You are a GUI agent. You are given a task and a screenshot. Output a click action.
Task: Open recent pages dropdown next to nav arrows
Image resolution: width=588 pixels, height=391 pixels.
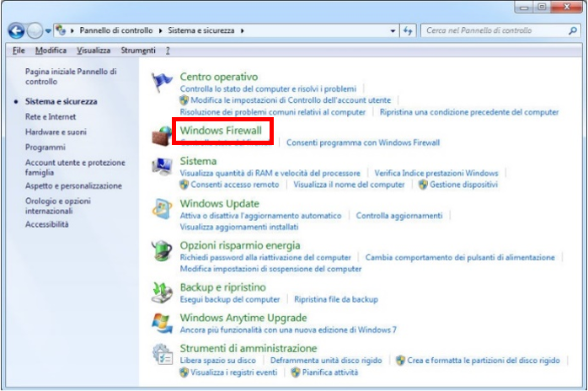pyautogui.click(x=48, y=31)
